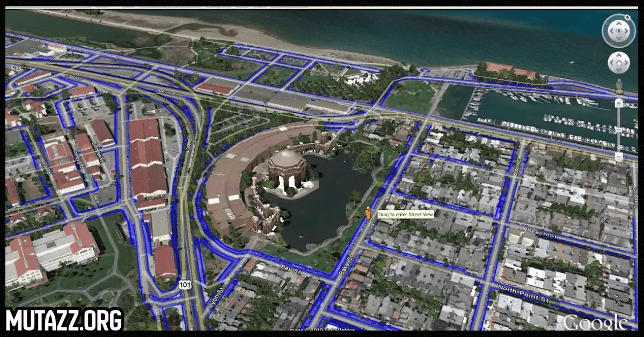The image size is (644, 337).
Task: Select the gray pegman above the zoom slider
Action: point(619,86)
